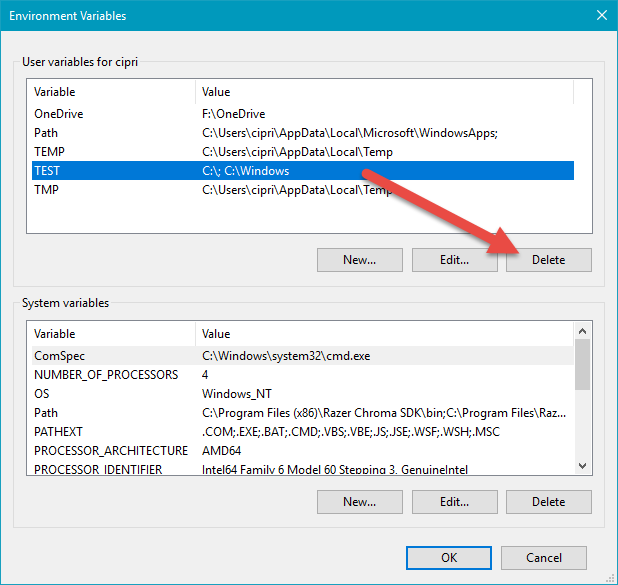Select the NUMBER_OF_PROCESSORS system variable
This screenshot has width=618, height=585.
click(x=303, y=374)
